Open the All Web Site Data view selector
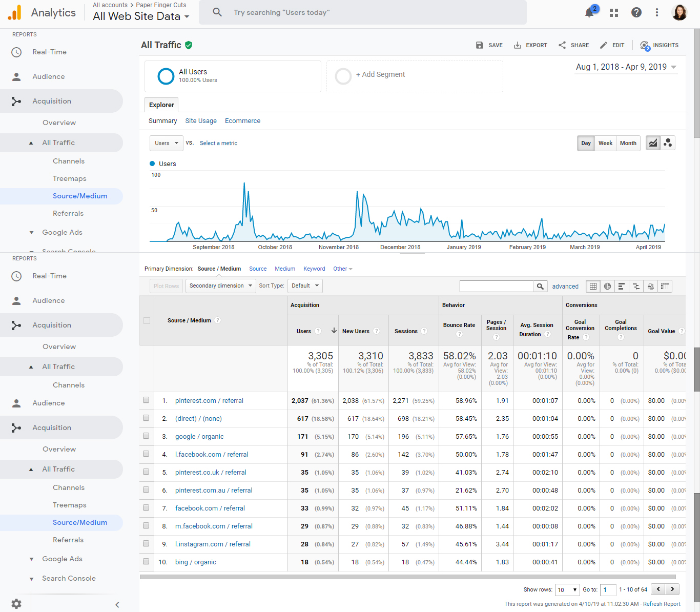700x612 pixels. tap(141, 16)
